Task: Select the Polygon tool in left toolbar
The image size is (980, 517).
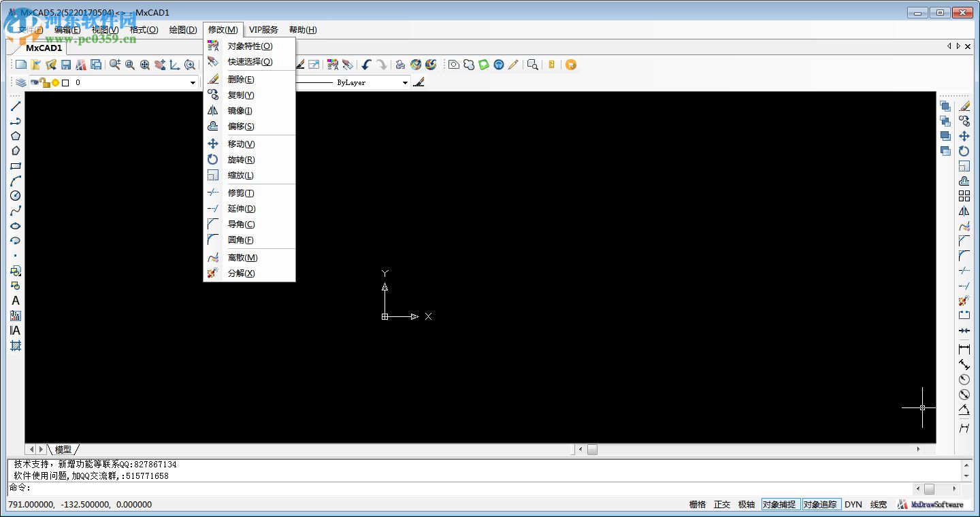Action: tap(15, 136)
